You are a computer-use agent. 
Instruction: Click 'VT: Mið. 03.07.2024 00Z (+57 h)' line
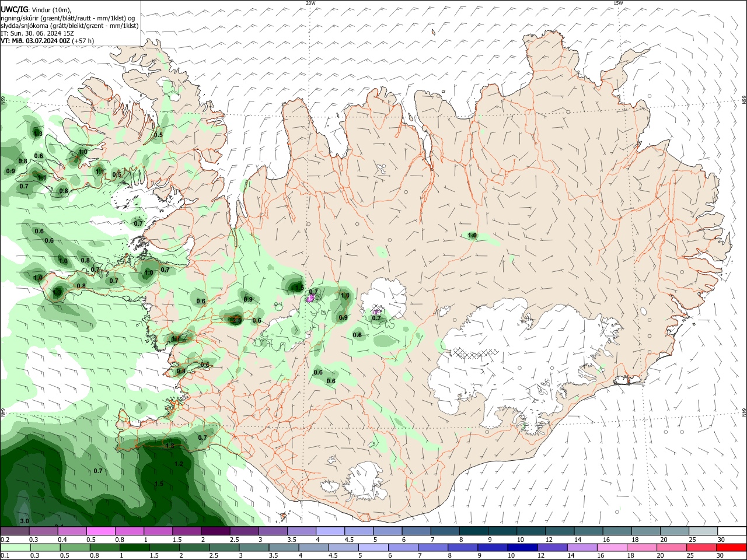(47, 41)
